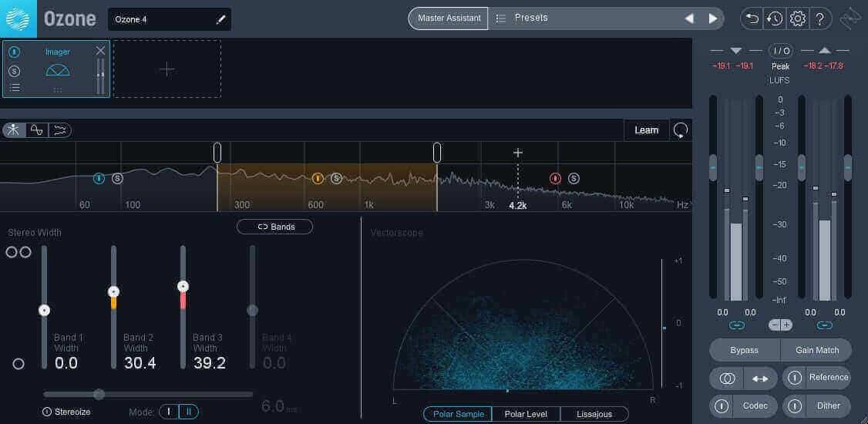The width and height of the screenshot is (868, 424).
Task: Click Band 3 width slider handle
Action: (183, 287)
